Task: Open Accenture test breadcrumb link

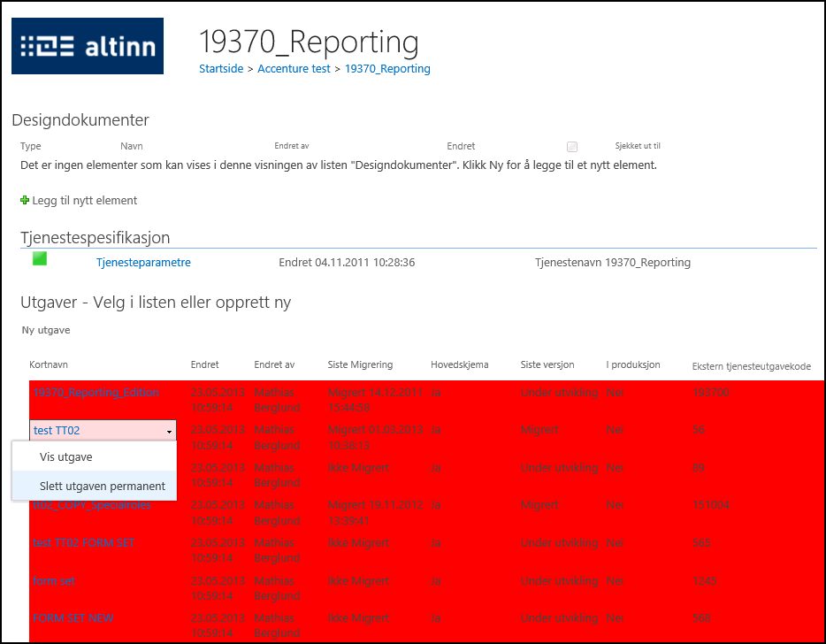Action: click(294, 68)
